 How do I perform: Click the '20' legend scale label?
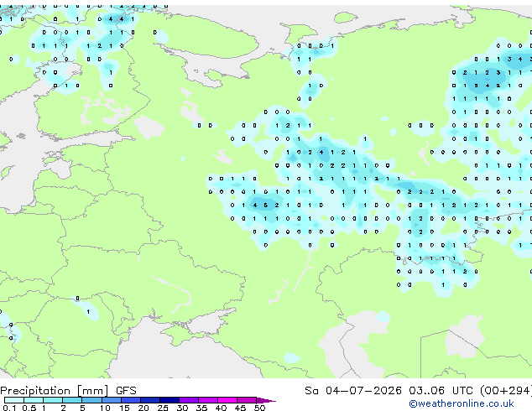(x=143, y=408)
